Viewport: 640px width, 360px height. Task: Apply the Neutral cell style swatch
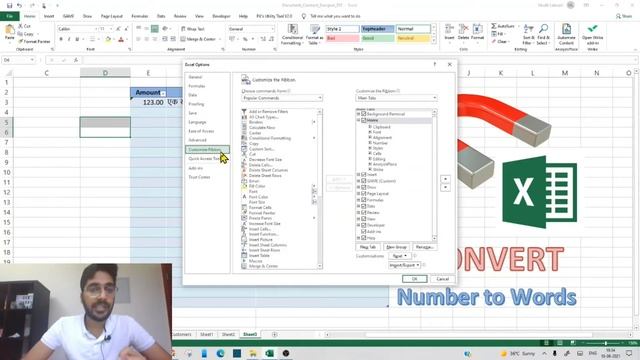413,38
